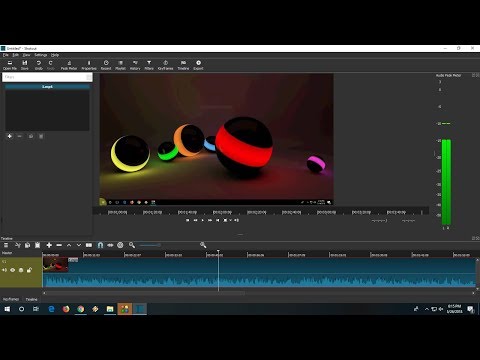The image size is (480, 360).
Task: Copy filters in the filters panel
Action: [31, 136]
